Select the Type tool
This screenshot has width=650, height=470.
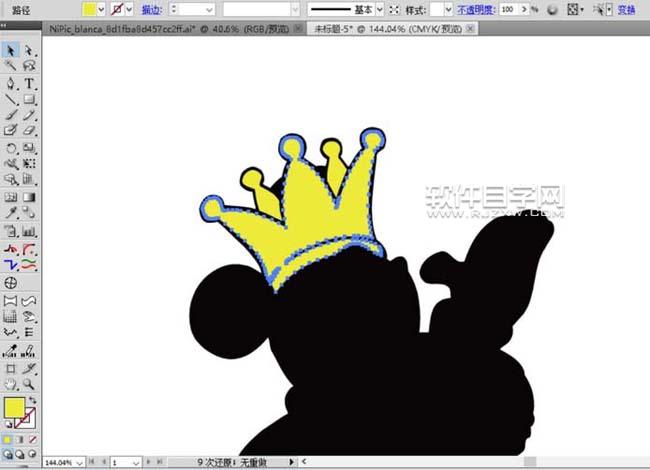tap(29, 83)
